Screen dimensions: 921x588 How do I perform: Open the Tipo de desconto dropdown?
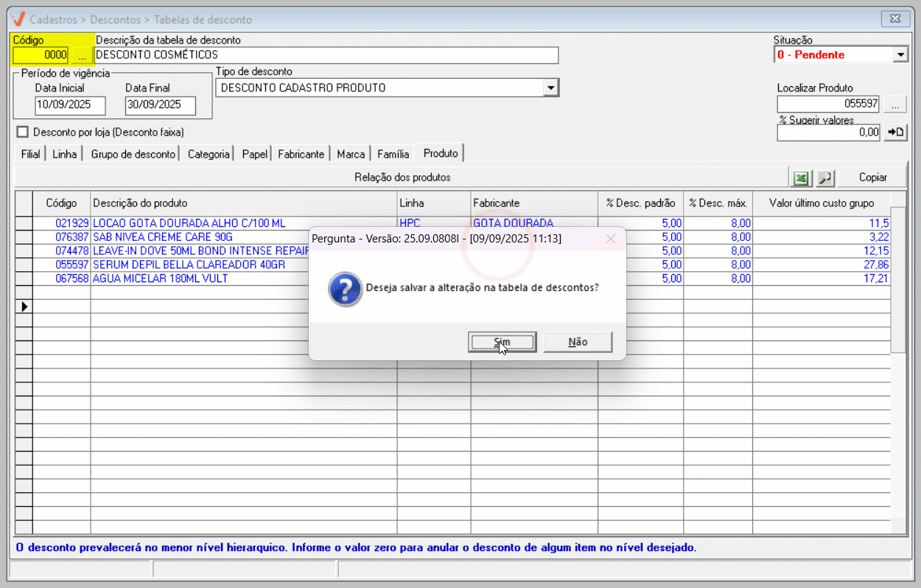[x=550, y=88]
